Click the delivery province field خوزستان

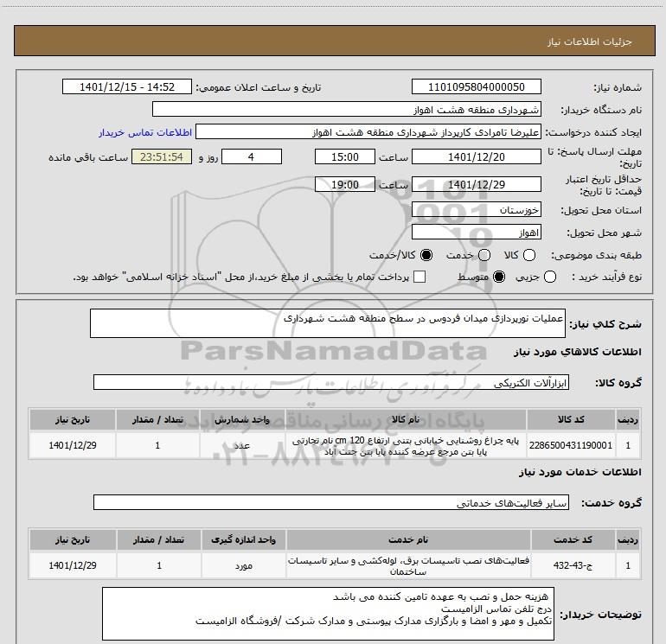pyautogui.click(x=476, y=209)
